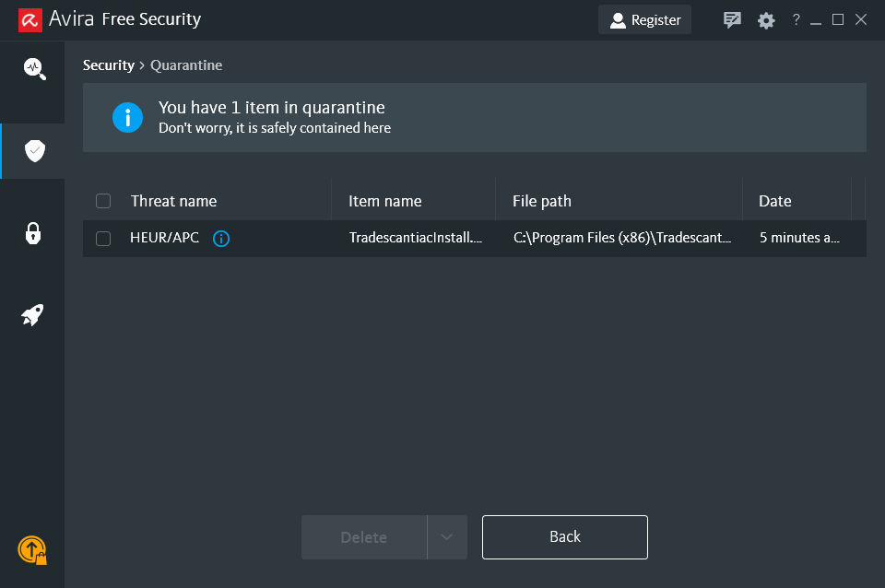Expand the Delete button dropdown arrow
The image size is (885, 588).
click(447, 537)
